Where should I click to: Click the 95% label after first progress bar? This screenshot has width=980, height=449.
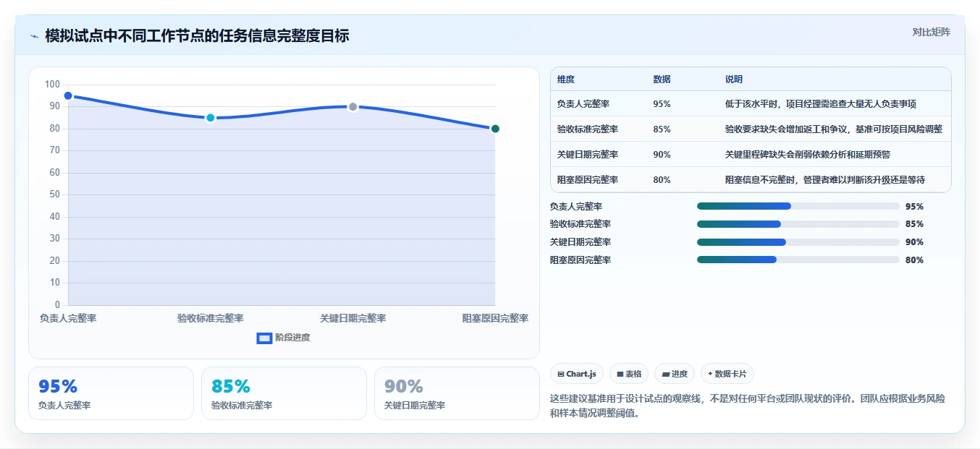click(x=914, y=206)
